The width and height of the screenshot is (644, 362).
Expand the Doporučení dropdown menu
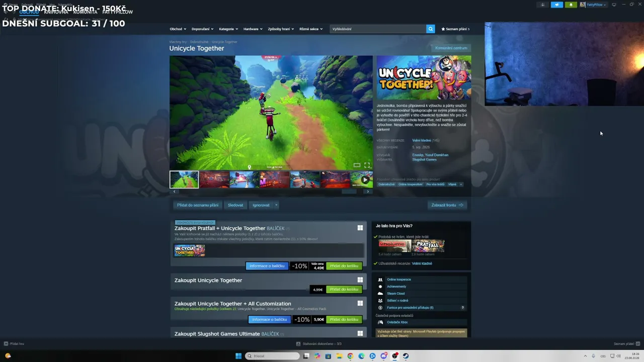point(203,29)
